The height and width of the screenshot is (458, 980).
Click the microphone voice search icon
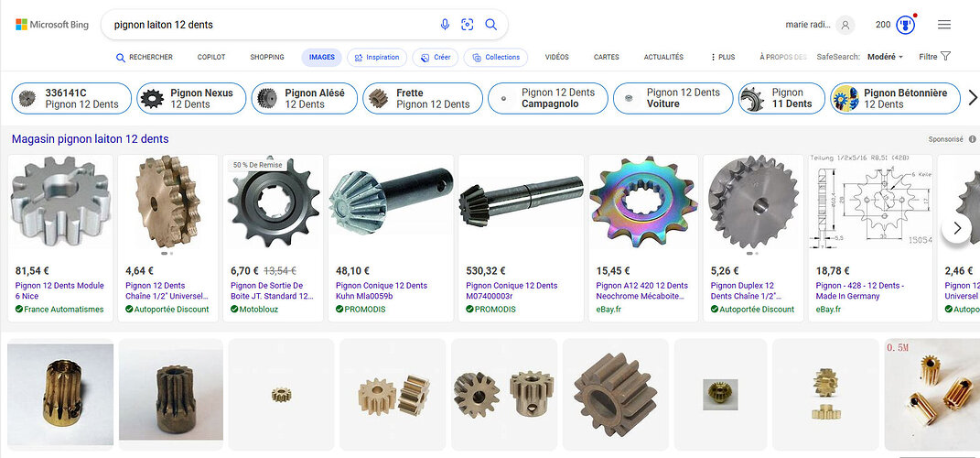click(445, 25)
